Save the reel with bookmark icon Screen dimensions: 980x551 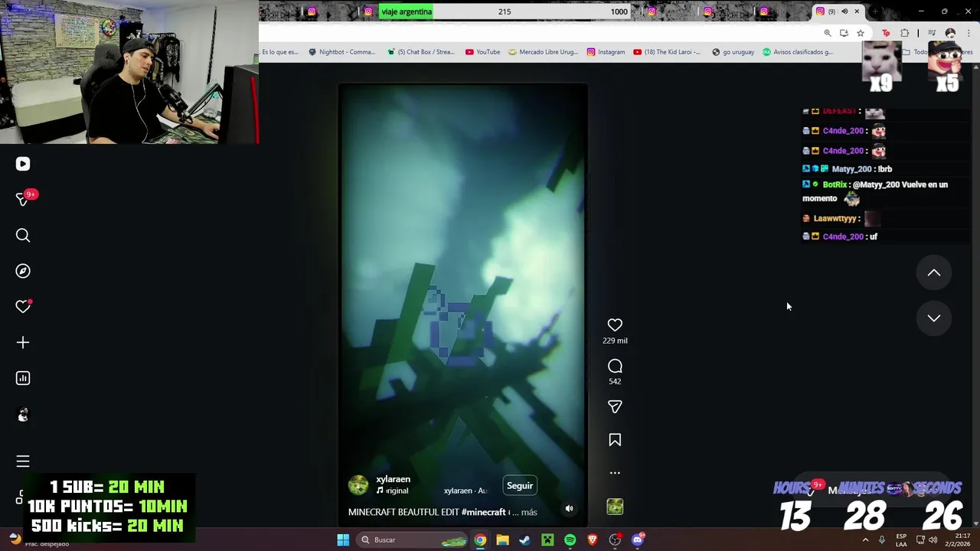coord(615,440)
